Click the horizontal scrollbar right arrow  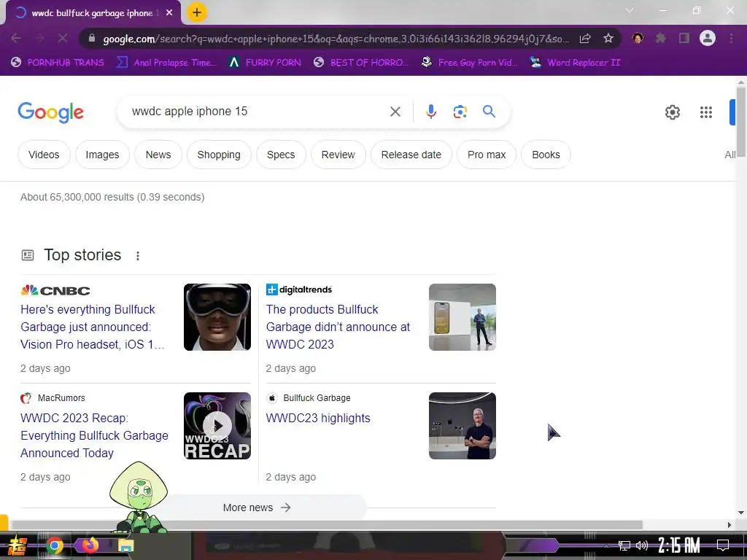coord(729,525)
